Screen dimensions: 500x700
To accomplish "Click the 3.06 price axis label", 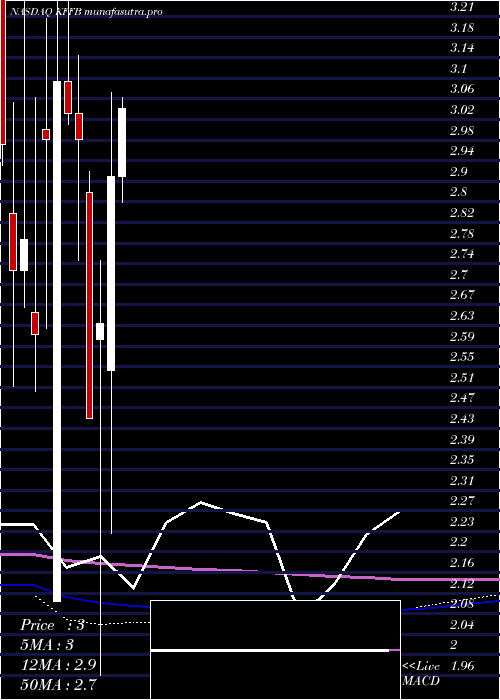I will click(x=462, y=89).
